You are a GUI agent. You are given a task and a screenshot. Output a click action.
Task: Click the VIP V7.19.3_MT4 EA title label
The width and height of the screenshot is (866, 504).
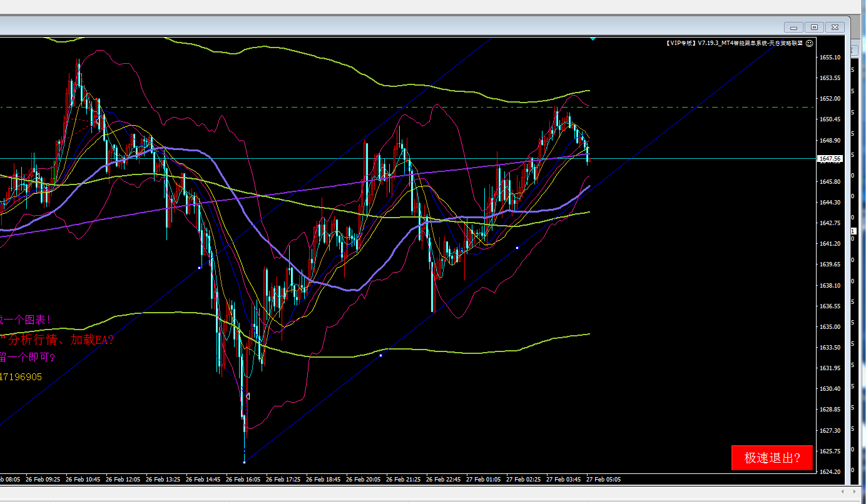[x=735, y=43]
